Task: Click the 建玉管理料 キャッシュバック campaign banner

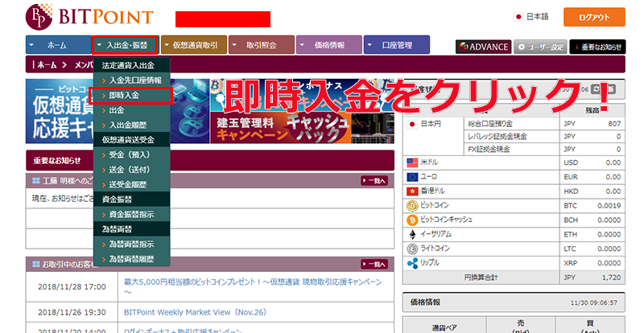Action: click(x=302, y=128)
